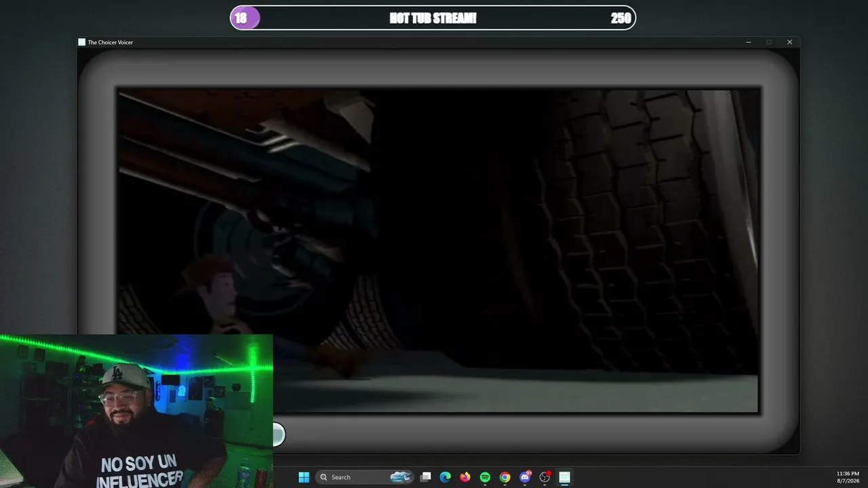Image resolution: width=868 pixels, height=488 pixels.
Task: Switch to Spotify on the taskbar
Action: point(485,477)
